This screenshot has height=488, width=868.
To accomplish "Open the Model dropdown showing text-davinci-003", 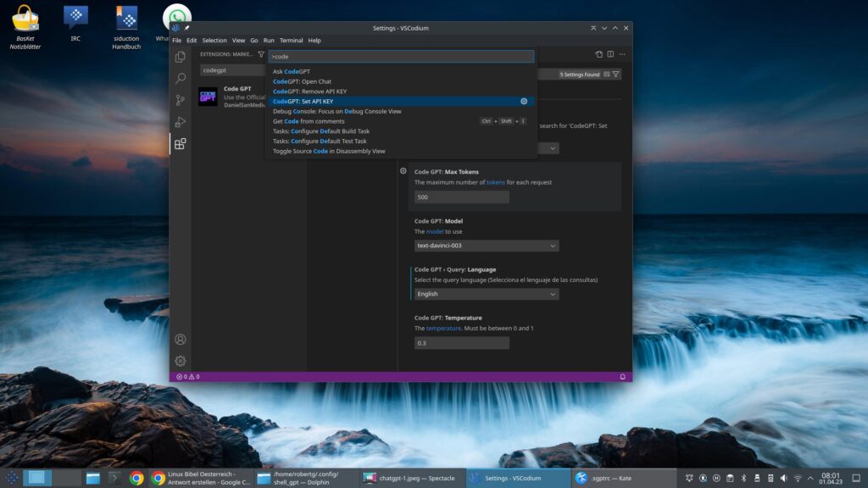I will click(487, 246).
